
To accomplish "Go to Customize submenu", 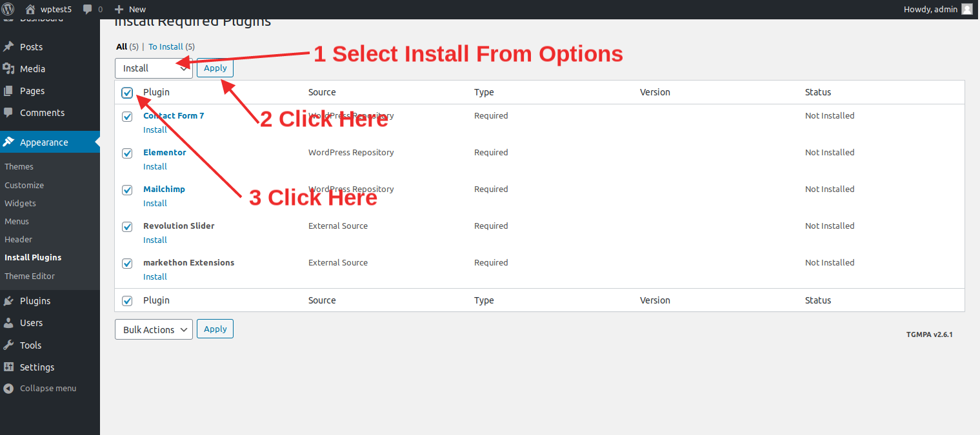I will (x=24, y=185).
